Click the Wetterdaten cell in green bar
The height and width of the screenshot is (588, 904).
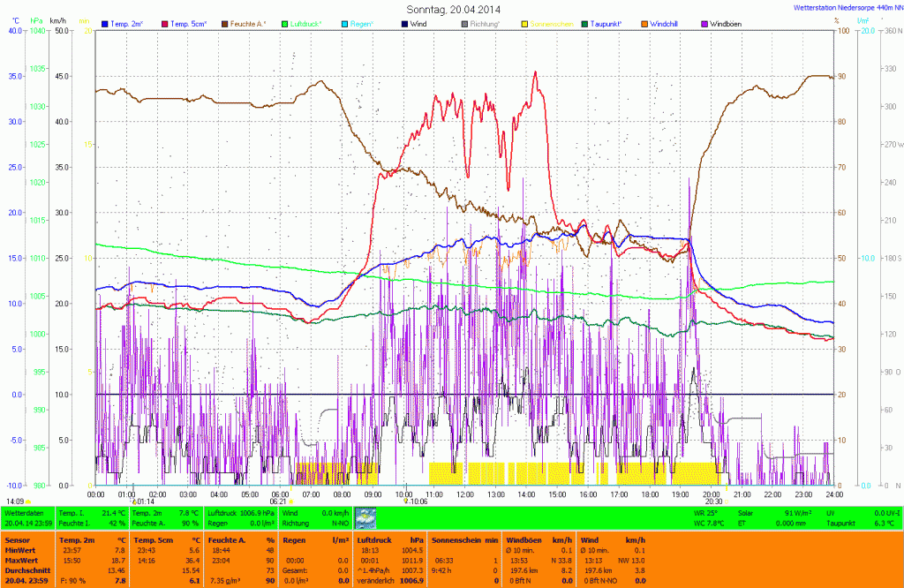pyautogui.click(x=25, y=512)
